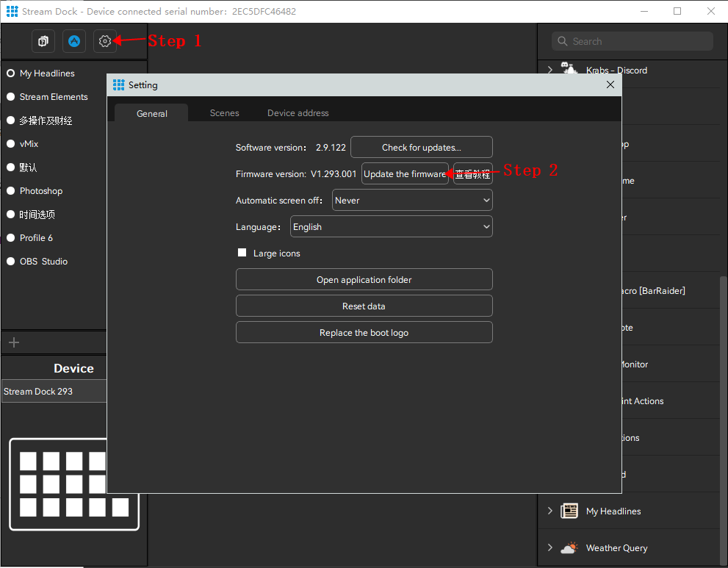728x568 pixels.
Task: Click the Open application folder button
Action: [x=364, y=279]
